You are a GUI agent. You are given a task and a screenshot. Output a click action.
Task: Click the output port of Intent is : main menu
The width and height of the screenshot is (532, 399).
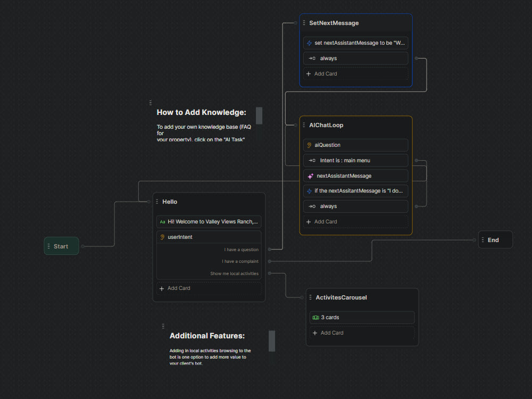click(x=417, y=161)
